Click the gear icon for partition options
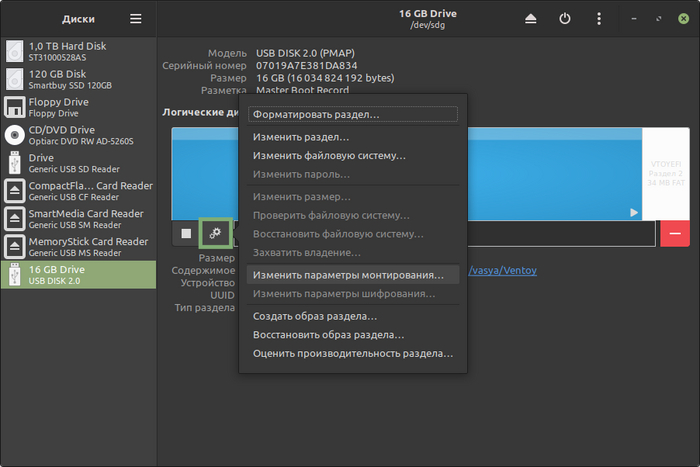The image size is (700, 467). point(216,233)
